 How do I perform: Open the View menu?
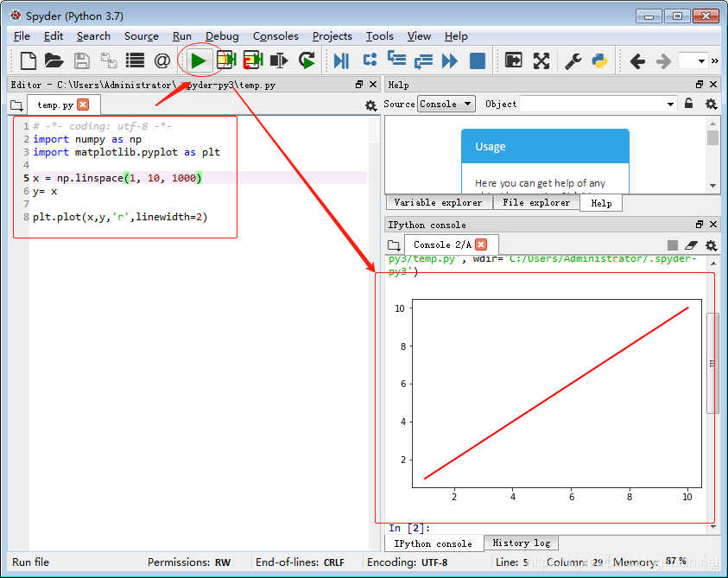pos(419,36)
